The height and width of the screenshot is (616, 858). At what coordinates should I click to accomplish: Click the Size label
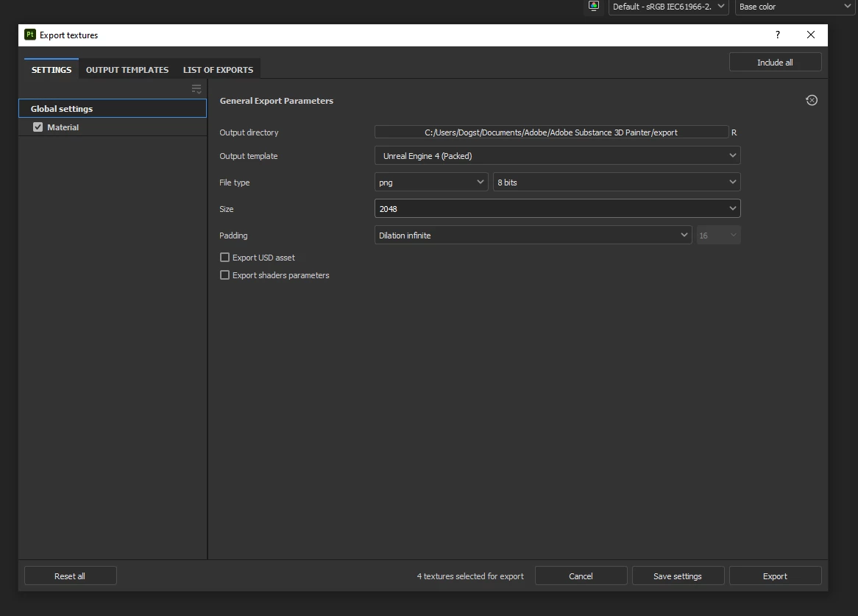click(x=227, y=209)
